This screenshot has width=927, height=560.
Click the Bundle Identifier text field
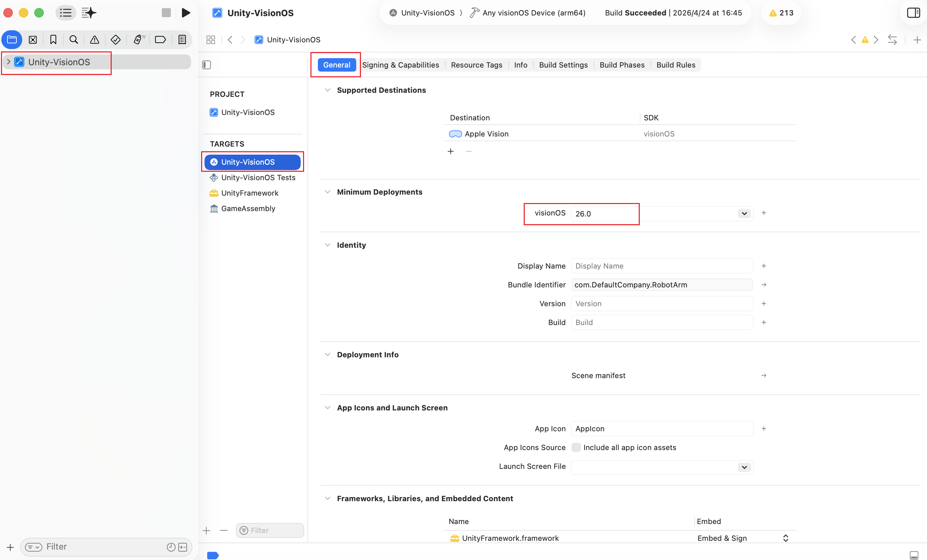click(x=661, y=285)
